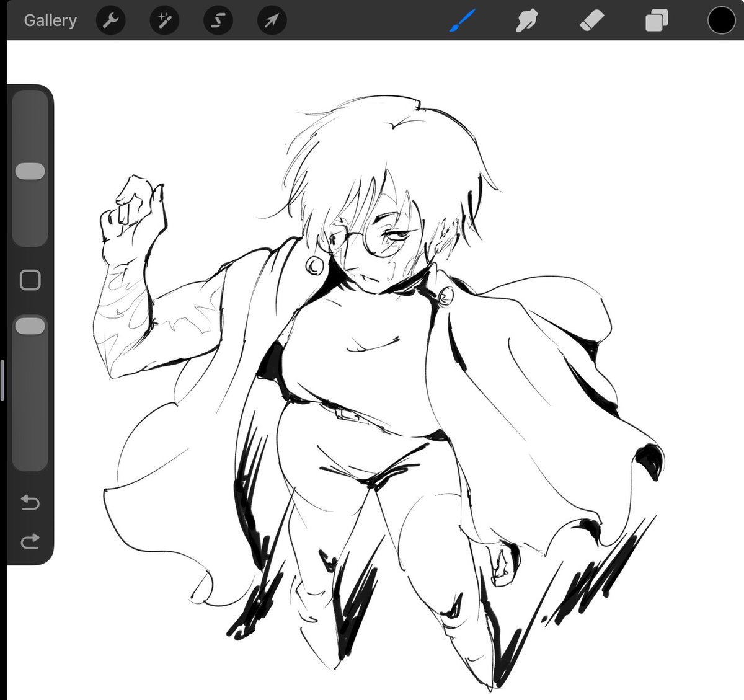
Task: Select the Smudge tool
Action: pyautogui.click(x=526, y=21)
